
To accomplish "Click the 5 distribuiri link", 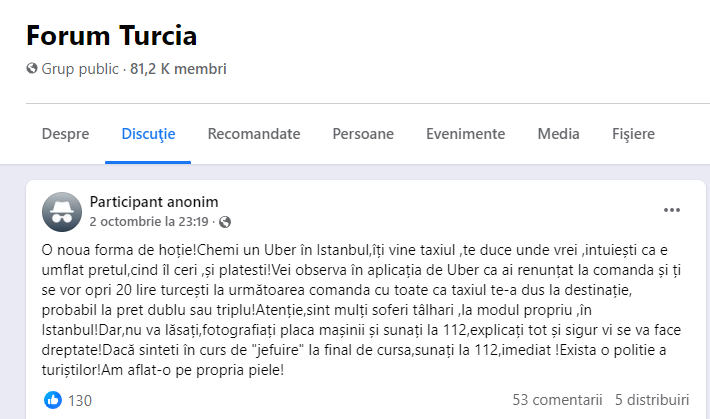I will pyautogui.click(x=652, y=400).
